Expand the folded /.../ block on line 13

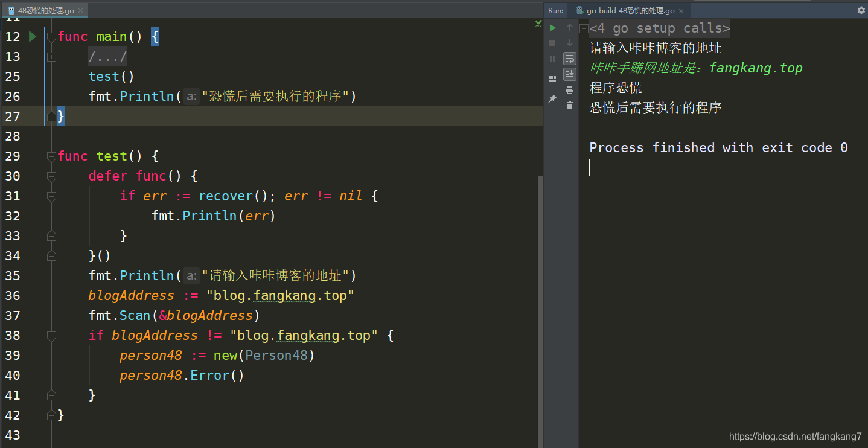click(51, 57)
